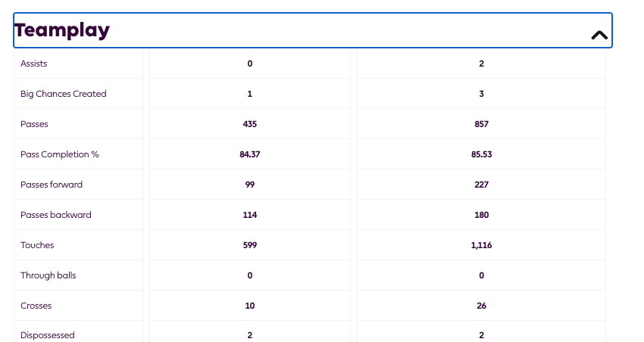Select the 84.37 pass completion value
This screenshot has width=644, height=342.
[250, 154]
